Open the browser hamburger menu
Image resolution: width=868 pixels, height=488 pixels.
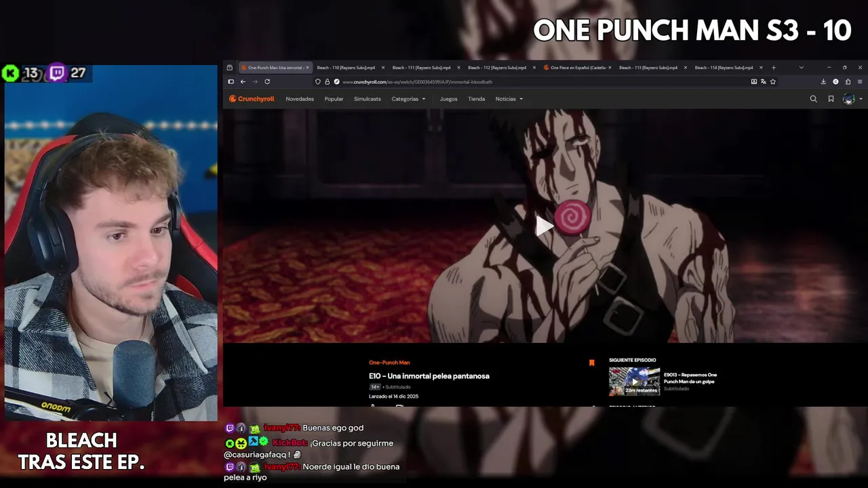(x=860, y=81)
